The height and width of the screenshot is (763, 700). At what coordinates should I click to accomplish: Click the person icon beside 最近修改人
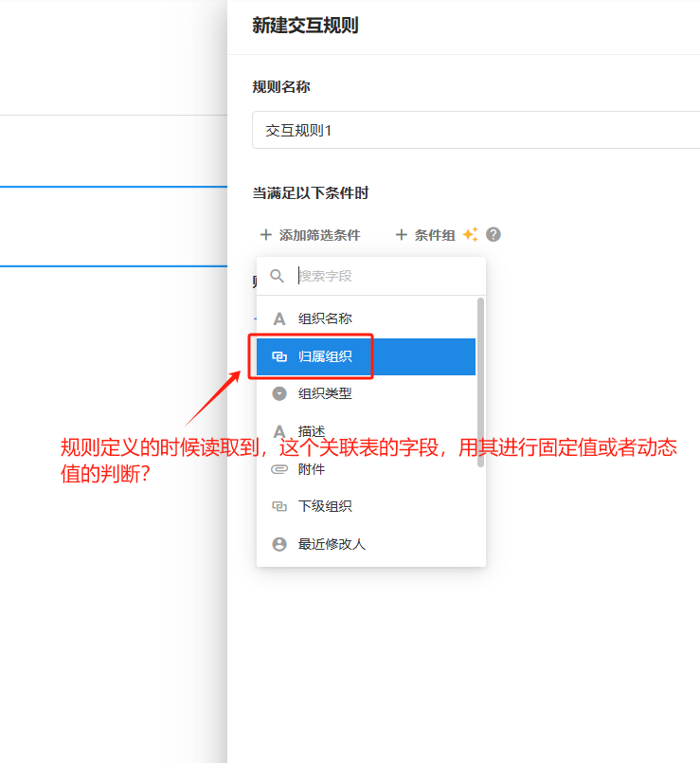point(279,544)
